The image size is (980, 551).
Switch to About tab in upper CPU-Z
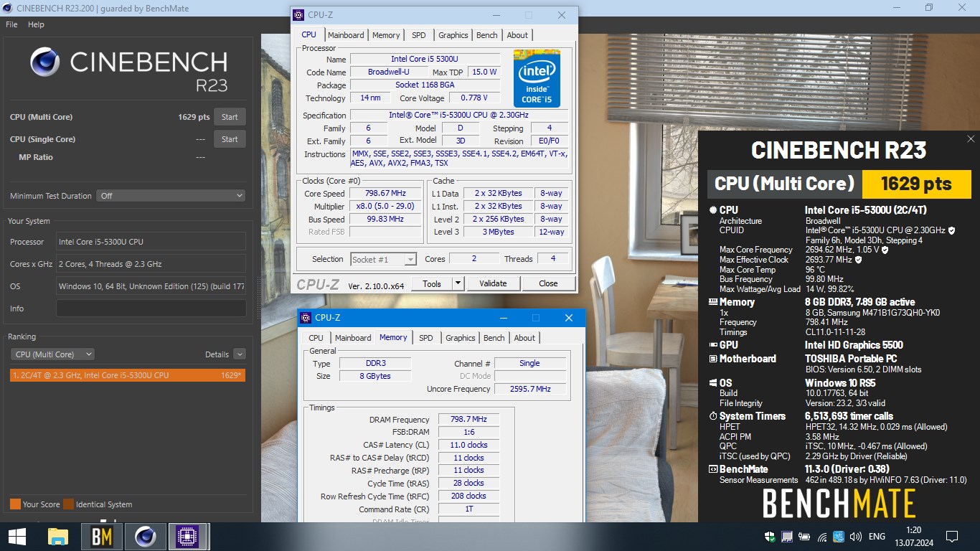click(517, 35)
